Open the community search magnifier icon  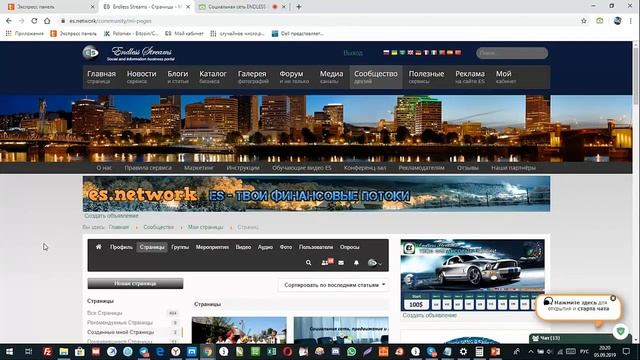(x=309, y=263)
